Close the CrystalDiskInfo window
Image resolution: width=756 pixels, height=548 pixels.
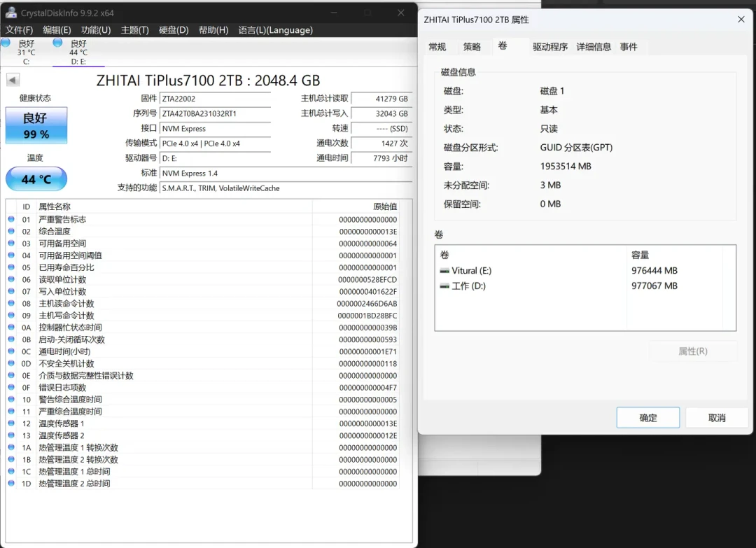coord(400,13)
